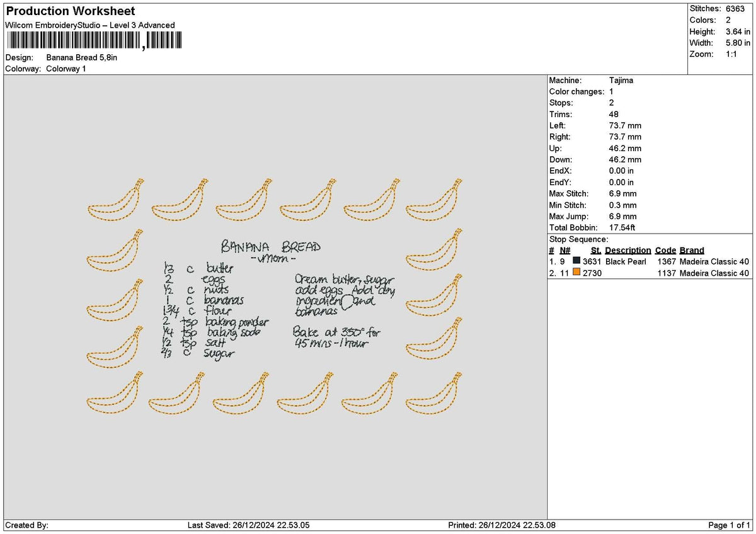Expand the Brand column heading
This screenshot has height=534, width=756.
pyautogui.click(x=691, y=250)
